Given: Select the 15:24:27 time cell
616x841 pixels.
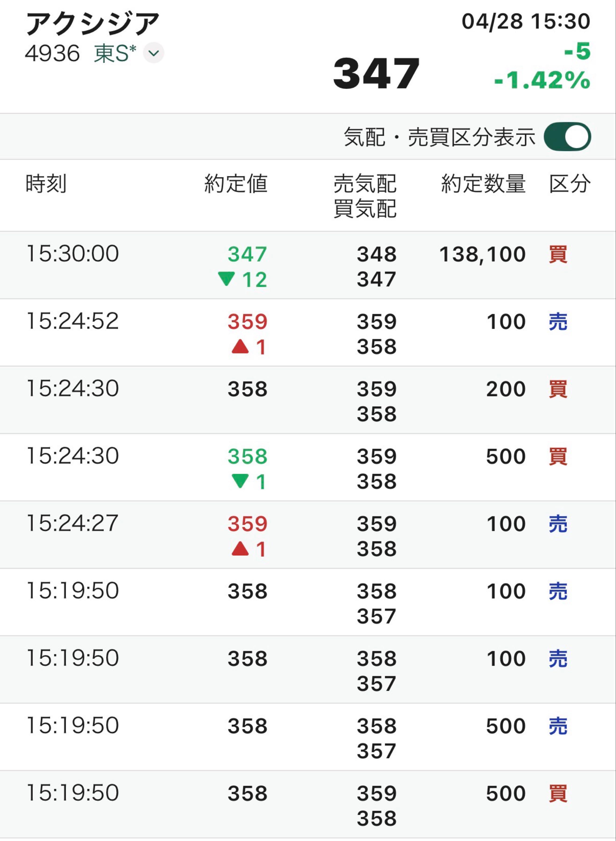Looking at the screenshot, I should tap(73, 523).
